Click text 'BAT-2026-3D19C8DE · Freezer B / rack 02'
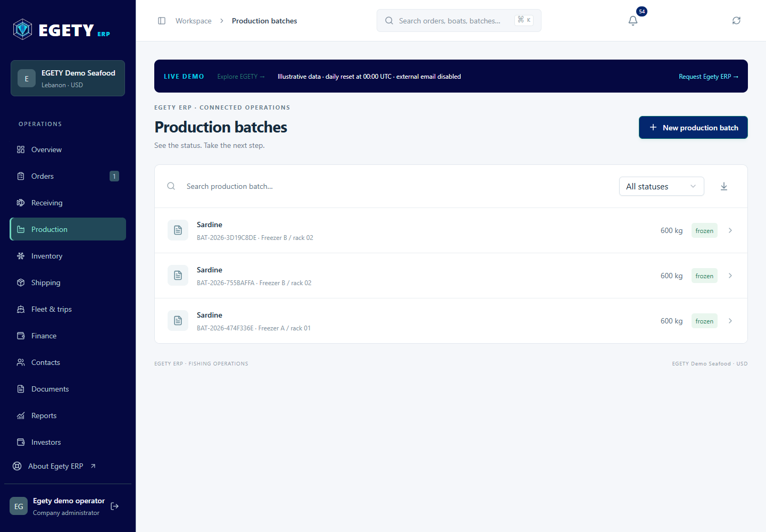766x532 pixels. [255, 238]
